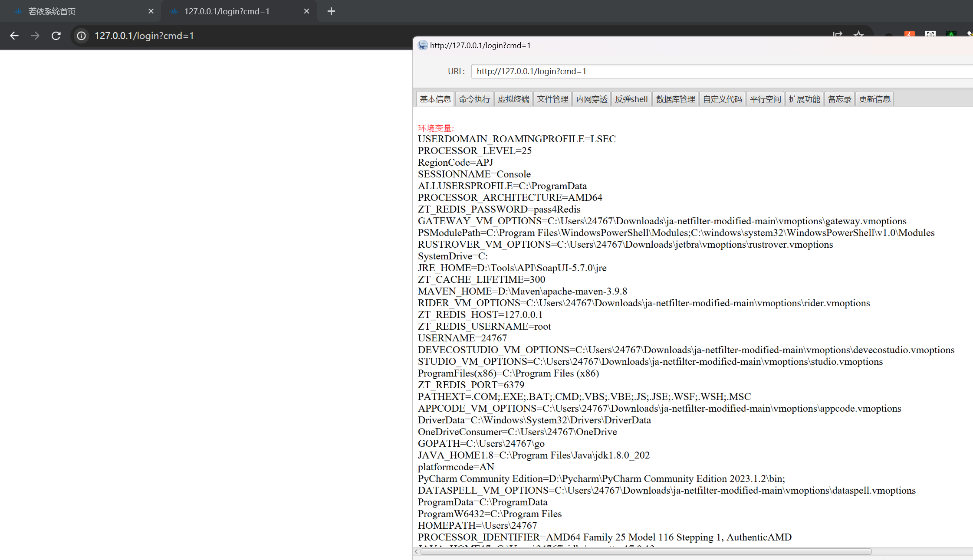Reload the current page
The height and width of the screenshot is (560, 973).
coord(56,36)
